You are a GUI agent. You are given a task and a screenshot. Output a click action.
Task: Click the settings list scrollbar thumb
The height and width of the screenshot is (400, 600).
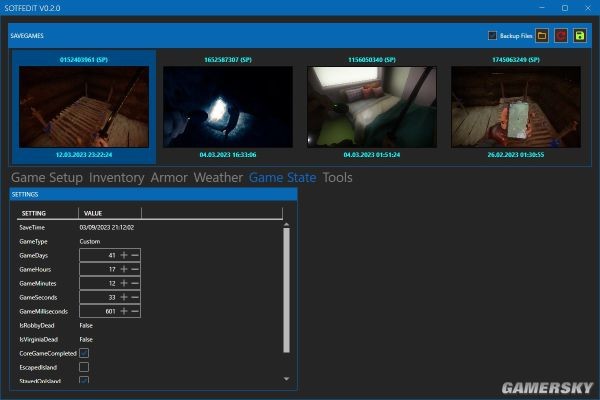286,290
